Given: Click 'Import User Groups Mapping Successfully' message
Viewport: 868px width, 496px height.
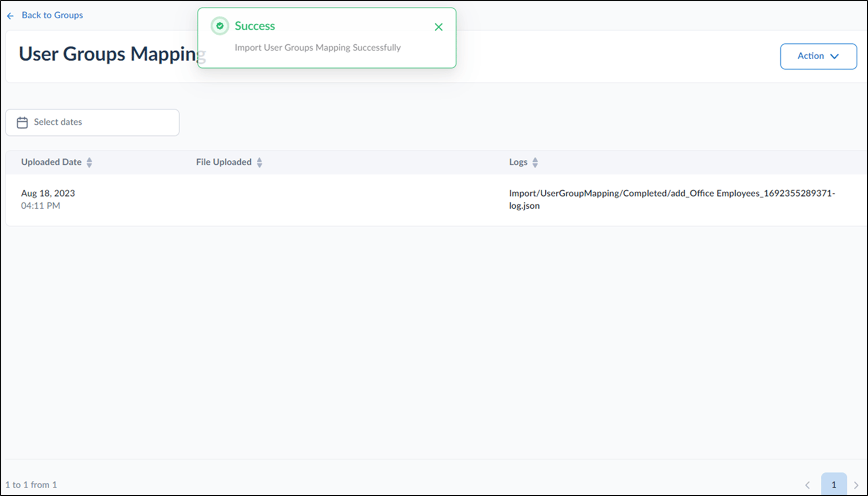Looking at the screenshot, I should click(317, 47).
